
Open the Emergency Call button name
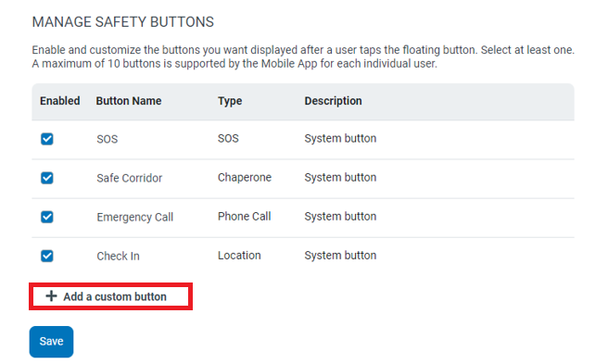coord(135,217)
